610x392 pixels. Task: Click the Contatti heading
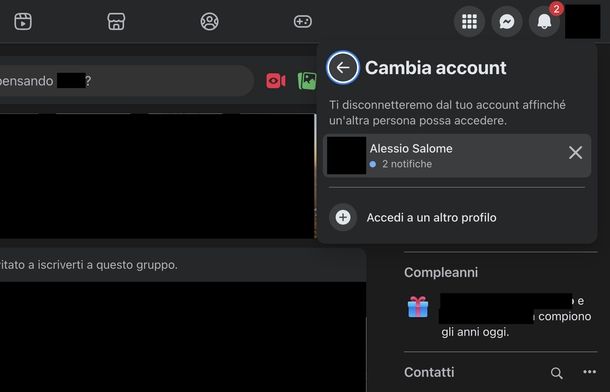(x=429, y=372)
